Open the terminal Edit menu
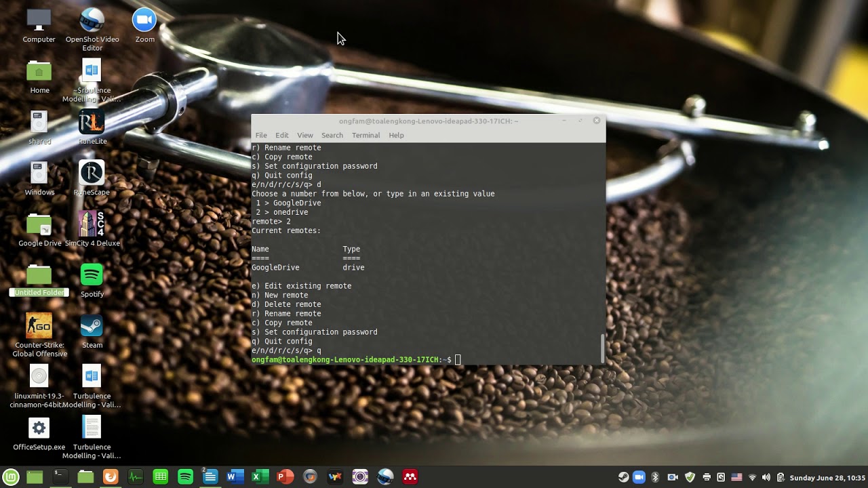868x488 pixels. tap(282, 135)
